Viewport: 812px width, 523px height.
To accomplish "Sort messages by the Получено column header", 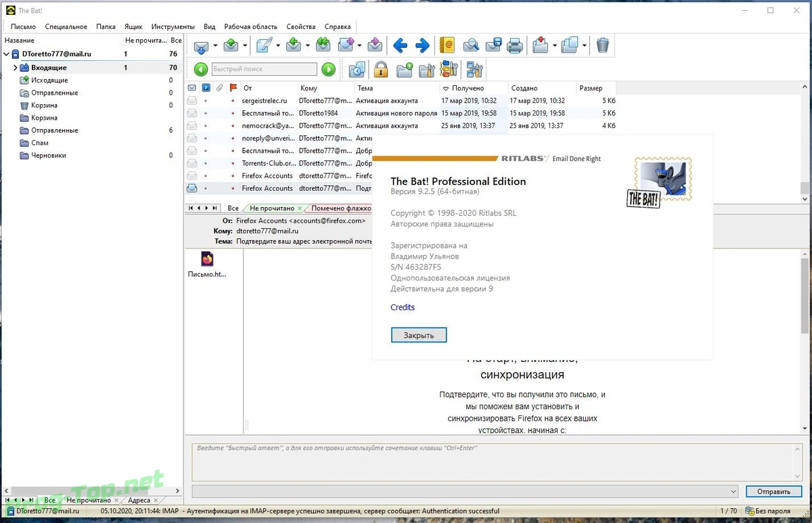I will click(474, 88).
